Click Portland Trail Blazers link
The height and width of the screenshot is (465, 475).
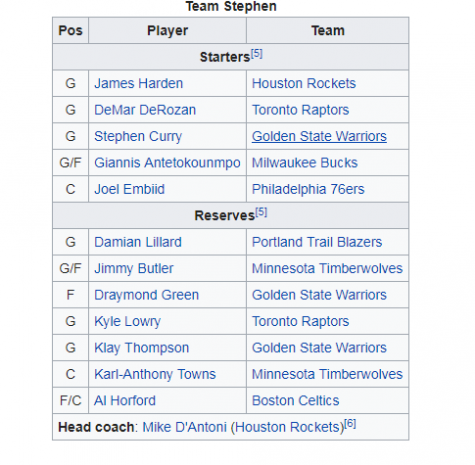[x=317, y=242]
